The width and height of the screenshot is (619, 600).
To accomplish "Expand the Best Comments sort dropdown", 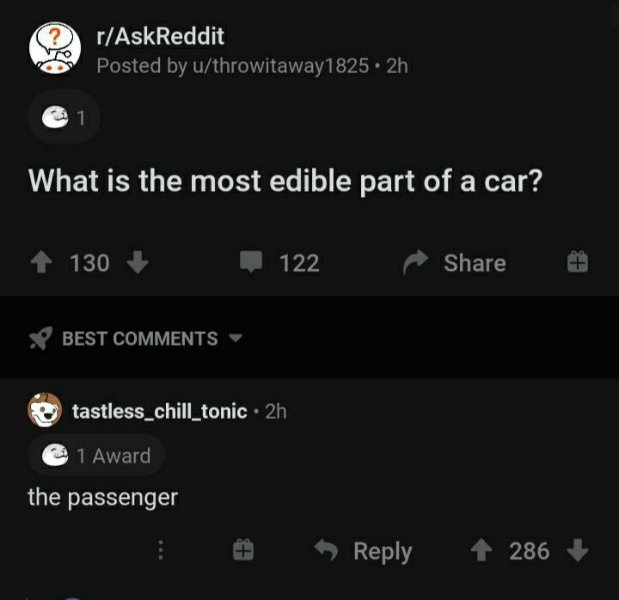I will [236, 338].
